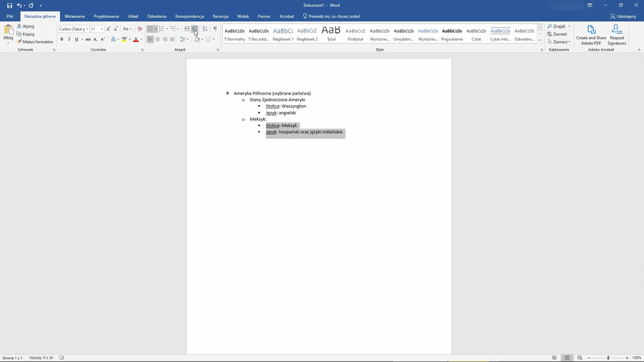This screenshot has height=362, width=644.
Task: Click the sort paragraphs icon
Action: (x=205, y=29)
